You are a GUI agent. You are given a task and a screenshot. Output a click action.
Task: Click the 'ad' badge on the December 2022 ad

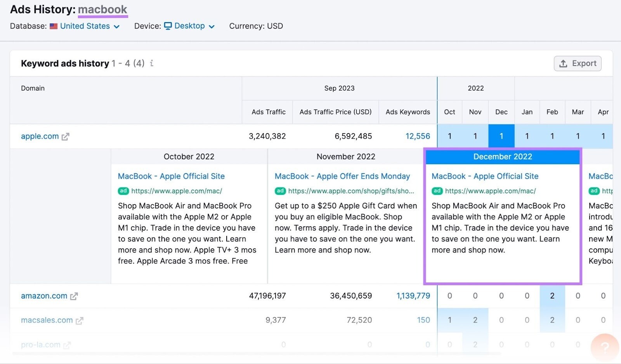coord(437,191)
